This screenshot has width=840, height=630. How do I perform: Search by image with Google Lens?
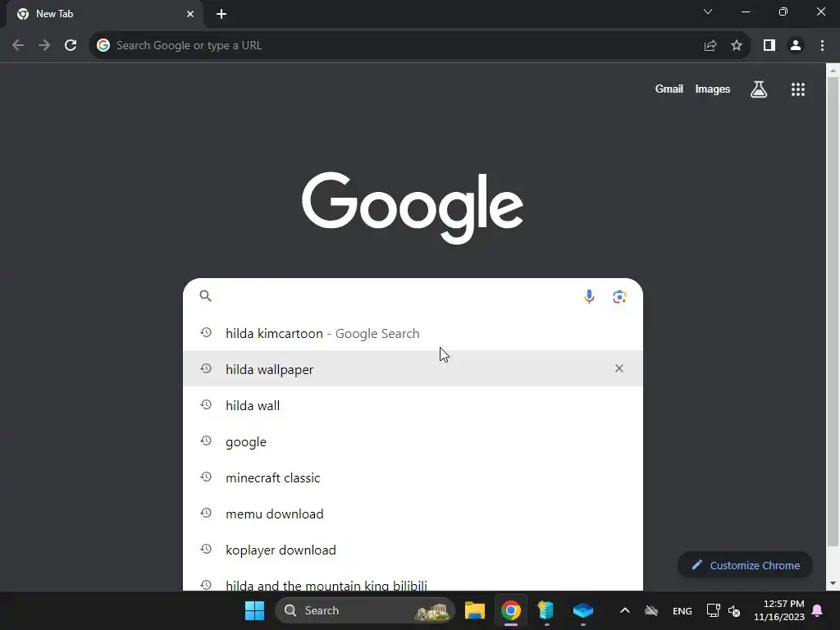[x=620, y=296]
